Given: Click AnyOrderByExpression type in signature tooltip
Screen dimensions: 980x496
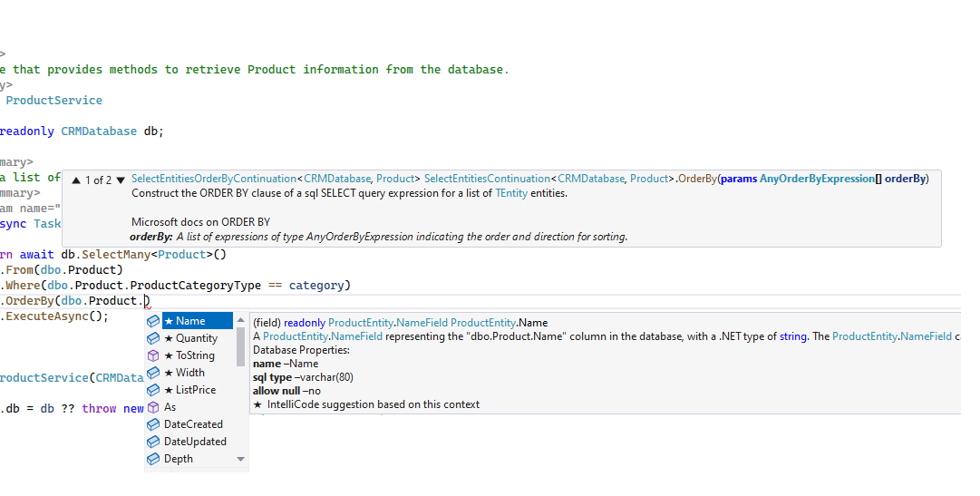Looking at the screenshot, I should [816, 179].
